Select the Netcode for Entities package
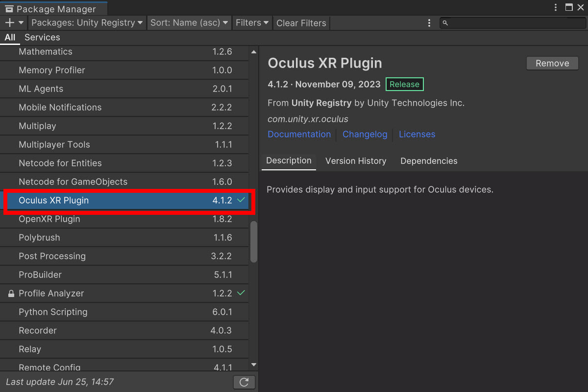Image resolution: width=588 pixels, height=392 pixels. click(124, 163)
